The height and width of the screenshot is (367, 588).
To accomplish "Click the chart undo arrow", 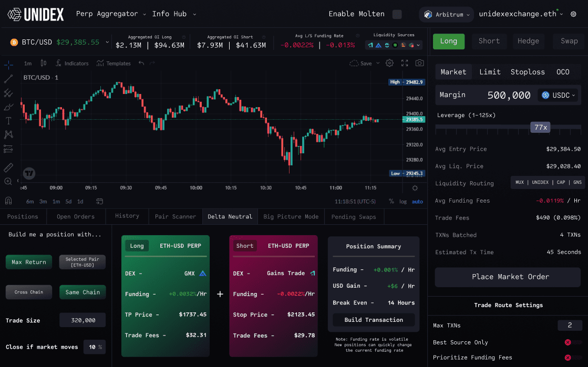I will point(141,64).
